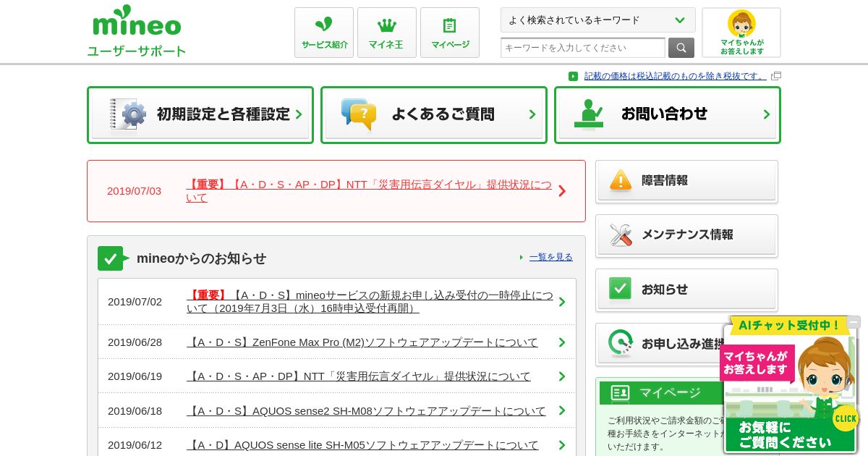The height and width of the screenshot is (456, 868).
Task: Click arrow on お問い合わせ banner
Action: (766, 114)
